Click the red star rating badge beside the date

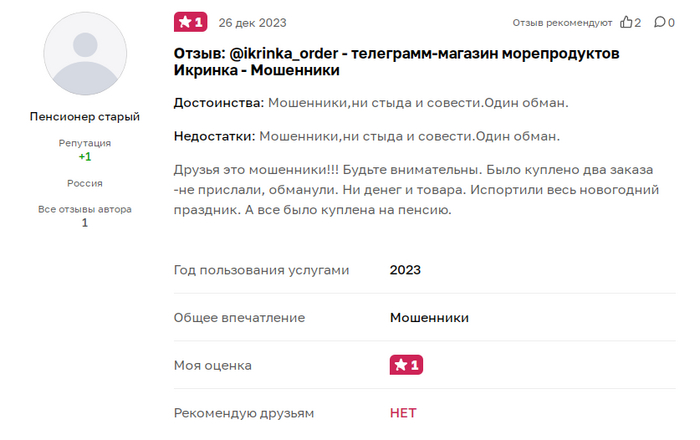tap(190, 22)
